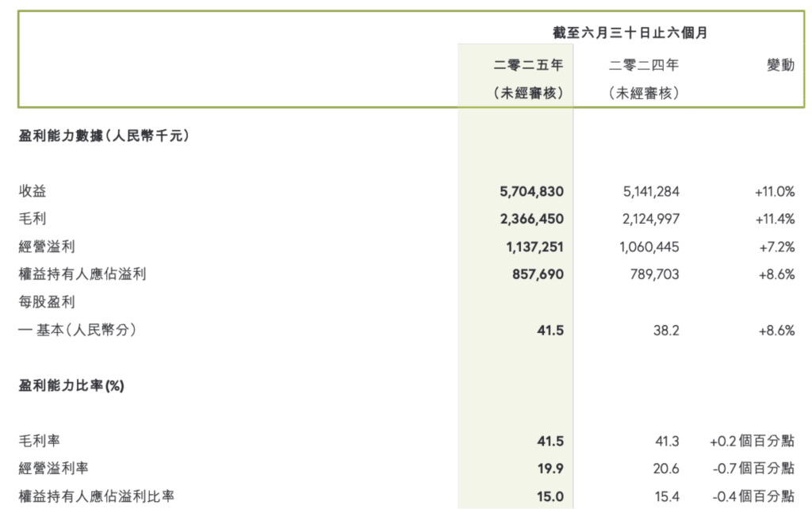Click the 19.9 operating margin value
The height and width of the screenshot is (509, 812).
click(550, 469)
